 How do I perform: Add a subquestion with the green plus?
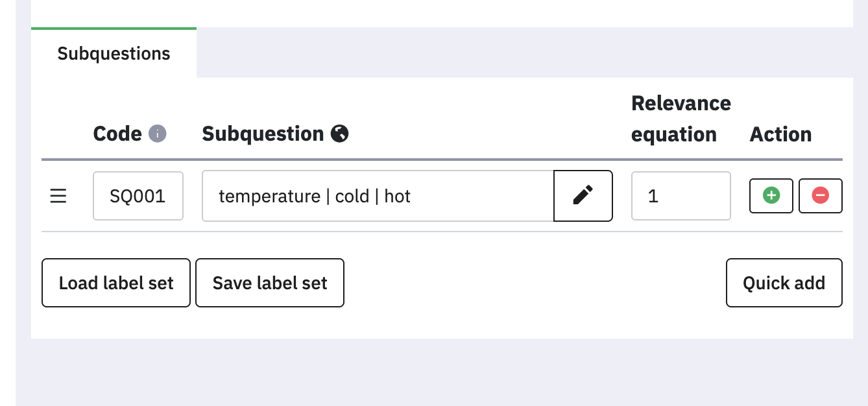[x=771, y=196]
